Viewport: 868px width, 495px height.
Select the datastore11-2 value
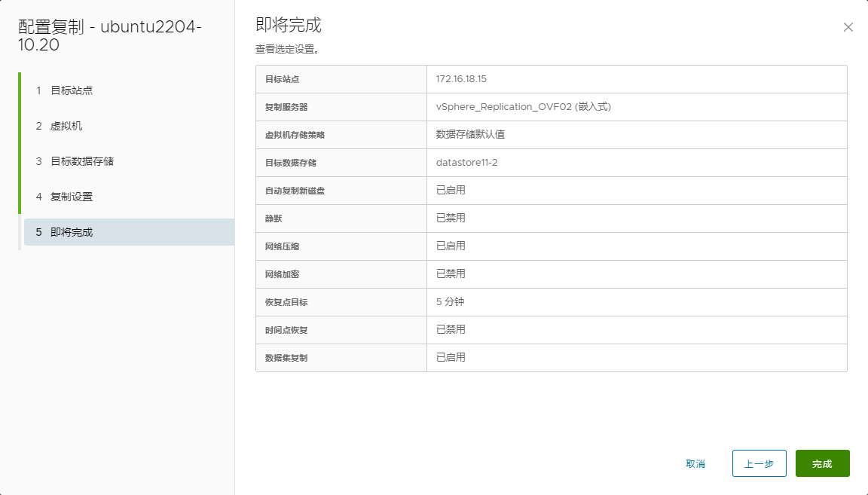pyautogui.click(x=466, y=163)
